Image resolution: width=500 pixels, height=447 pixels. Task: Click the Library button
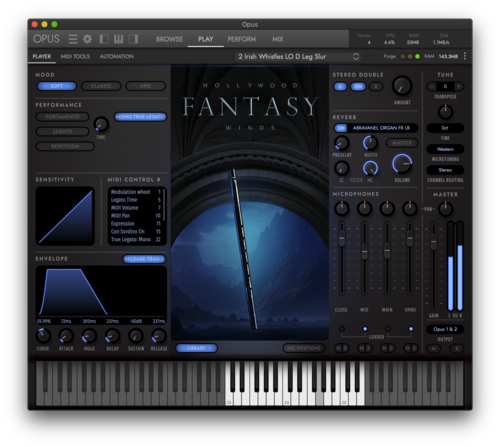[x=196, y=348]
